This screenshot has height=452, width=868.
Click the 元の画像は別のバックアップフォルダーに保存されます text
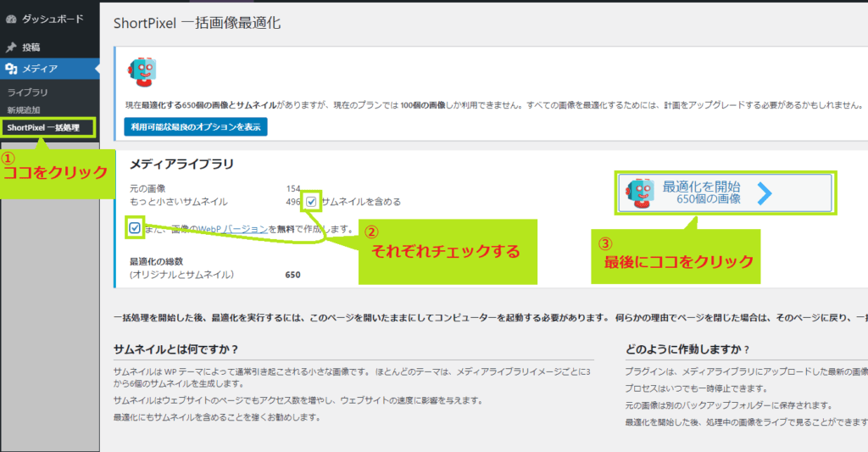coord(728,405)
